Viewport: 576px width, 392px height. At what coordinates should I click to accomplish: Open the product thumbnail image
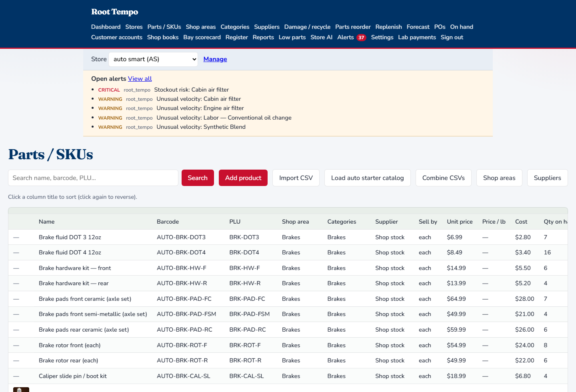pyautogui.click(x=21, y=390)
